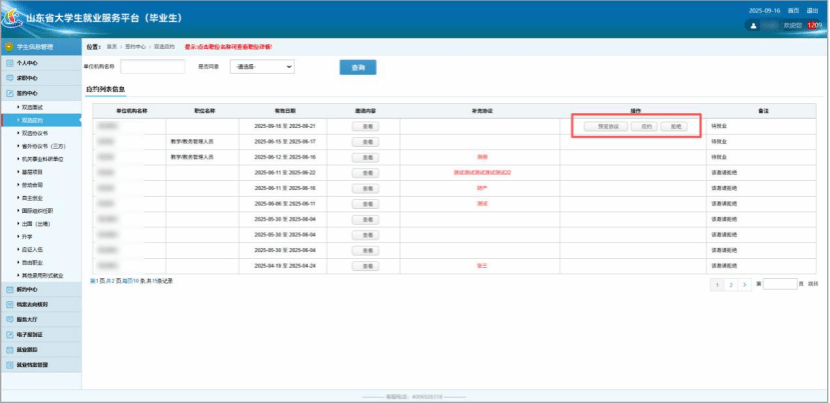Click the user avatar icon in header

click(x=751, y=25)
